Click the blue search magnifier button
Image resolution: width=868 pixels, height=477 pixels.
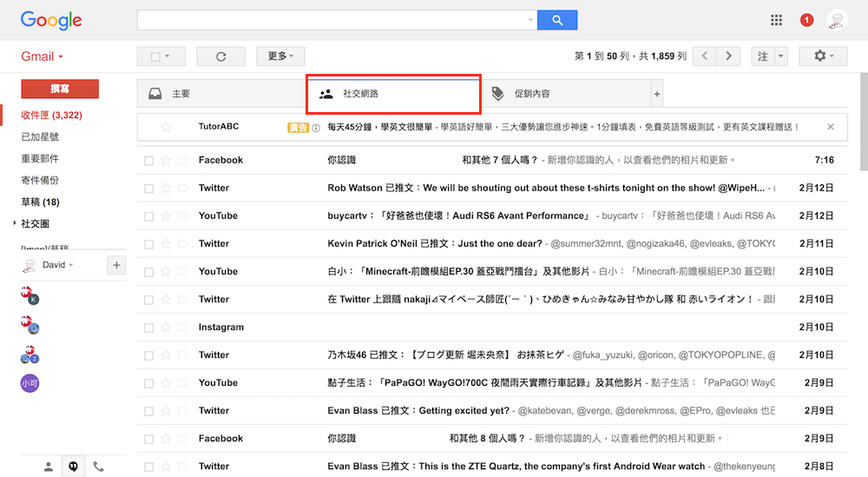point(557,20)
